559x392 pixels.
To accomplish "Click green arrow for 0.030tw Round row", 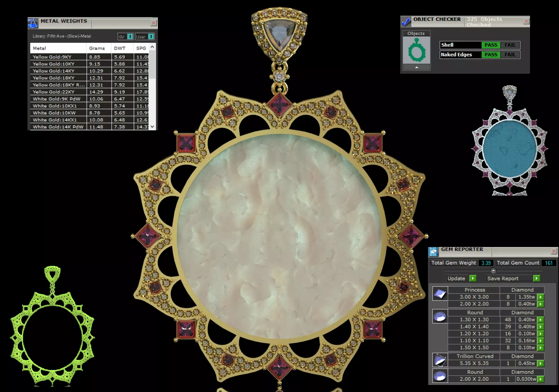I will click(x=540, y=379).
